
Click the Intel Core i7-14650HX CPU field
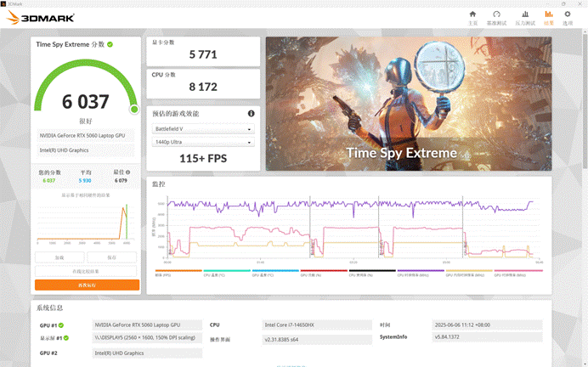click(x=317, y=325)
